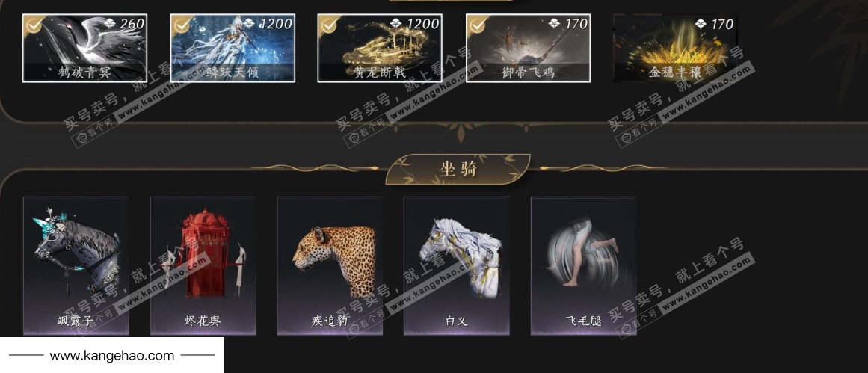Select the 飞毛腿 running legs mount
The image size is (868, 373).
click(x=583, y=266)
